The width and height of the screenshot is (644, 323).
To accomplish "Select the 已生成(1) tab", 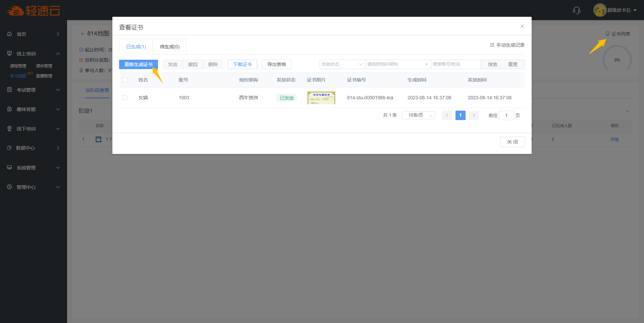I will [x=136, y=47].
